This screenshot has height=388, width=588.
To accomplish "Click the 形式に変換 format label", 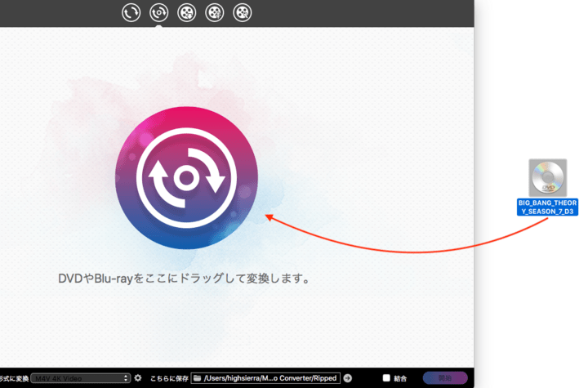I will [x=14, y=378].
